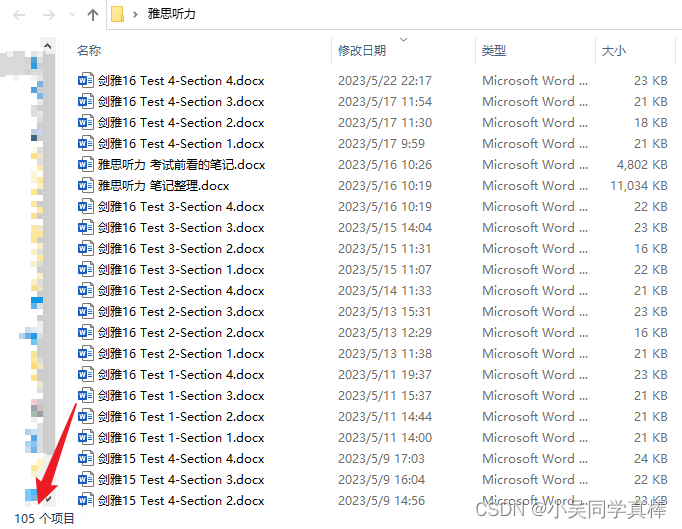Select file name 剑雅16 Test 2-Section 1.docx

(x=181, y=353)
